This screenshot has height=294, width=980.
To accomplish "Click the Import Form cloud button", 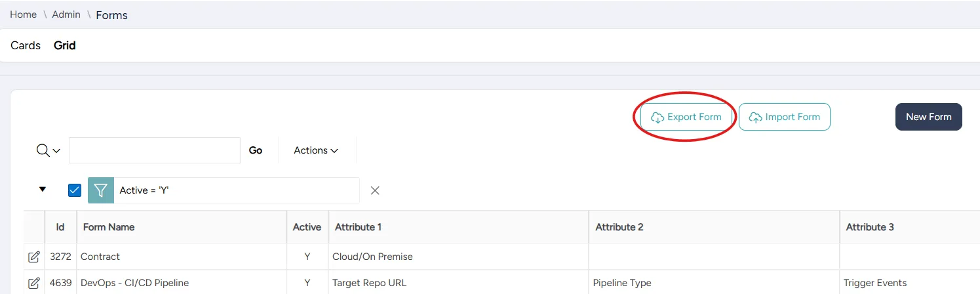I will click(x=784, y=117).
